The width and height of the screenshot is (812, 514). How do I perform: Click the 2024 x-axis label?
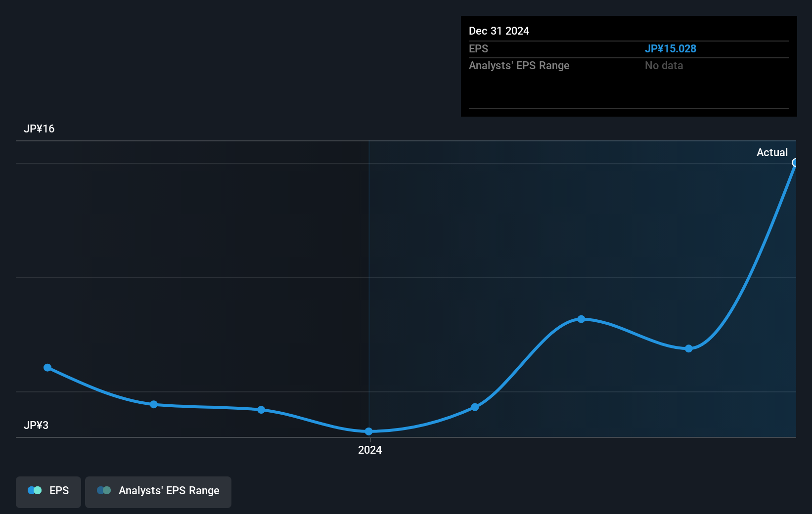(x=370, y=450)
